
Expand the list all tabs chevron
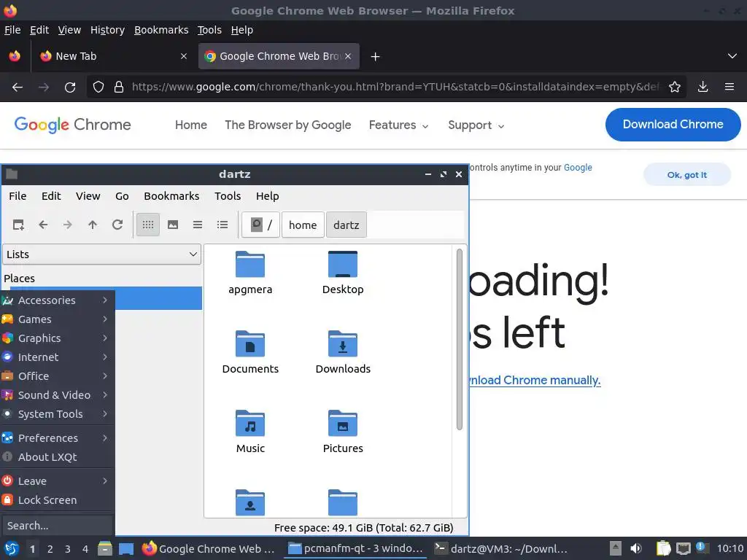click(x=732, y=56)
